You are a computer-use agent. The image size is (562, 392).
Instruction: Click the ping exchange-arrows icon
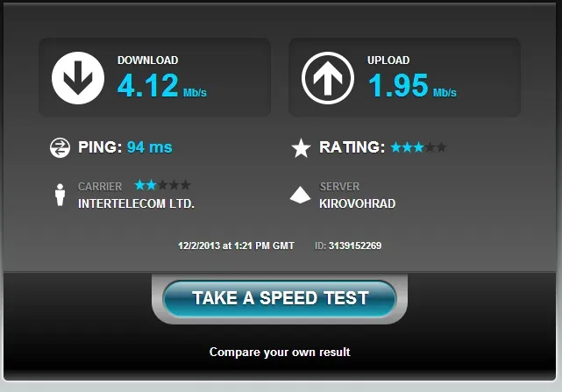point(60,147)
